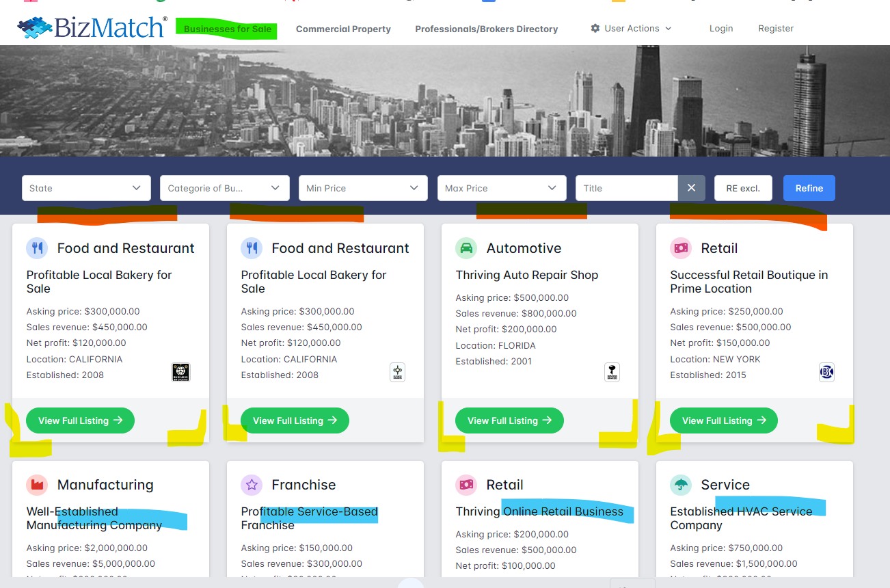Click broker logo on Retail Boutique card
The image size is (890, 588).
click(x=826, y=372)
